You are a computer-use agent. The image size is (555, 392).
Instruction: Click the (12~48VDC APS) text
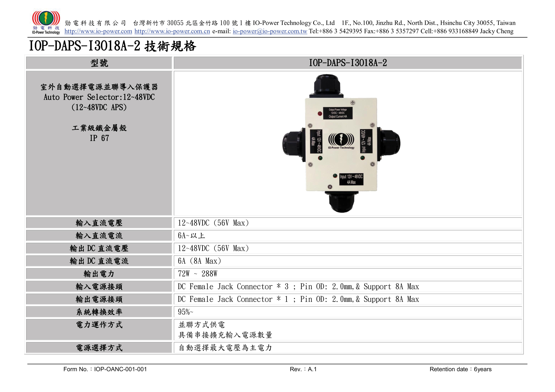(x=99, y=107)
